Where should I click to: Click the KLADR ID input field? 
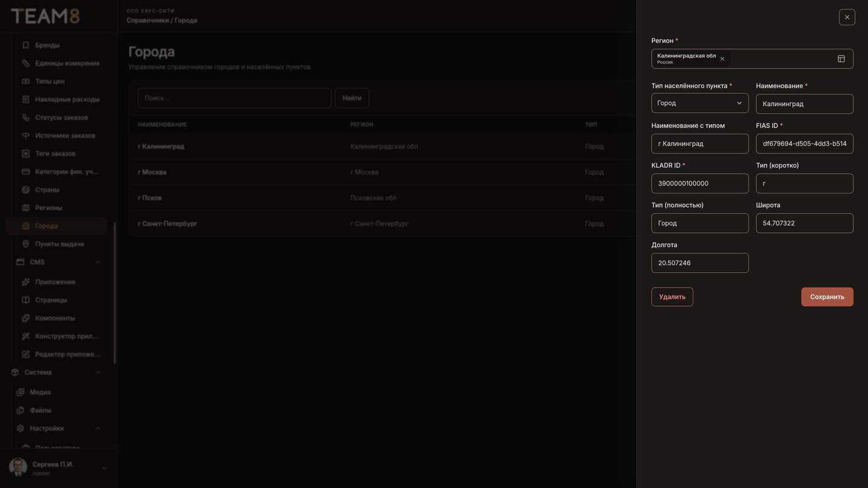click(x=700, y=183)
